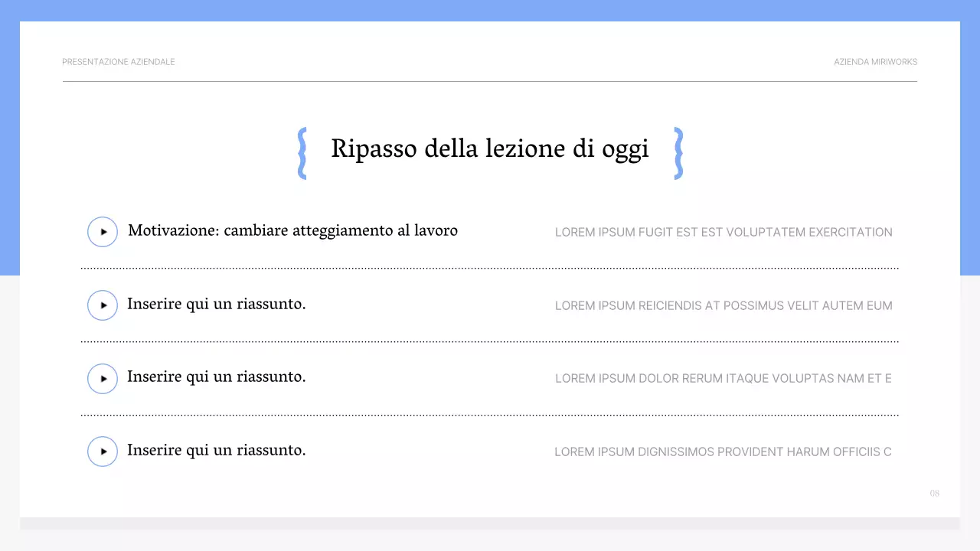Click the AZIENDA MIRIWORKS header text
The height and width of the screenshot is (551, 980).
(875, 61)
